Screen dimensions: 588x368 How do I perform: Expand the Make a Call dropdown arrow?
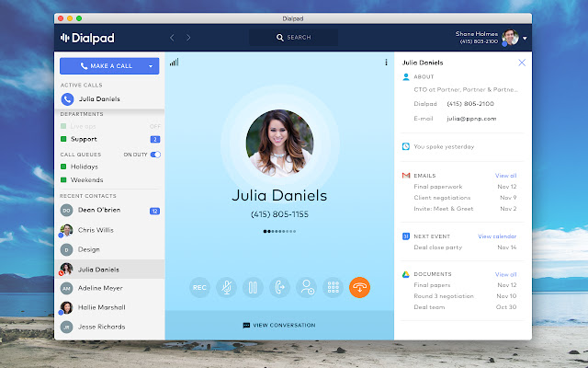pos(151,66)
